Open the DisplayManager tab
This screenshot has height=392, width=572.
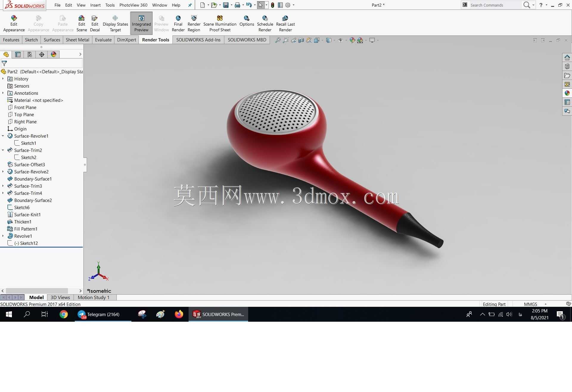54,54
